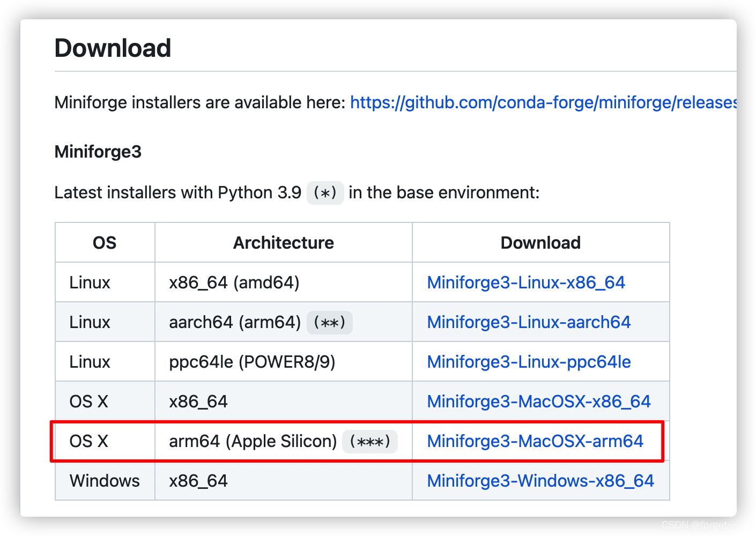This screenshot has width=756, height=536.
Task: Click the Miniforge3-Linux-x86_64 download link
Action: tap(526, 282)
